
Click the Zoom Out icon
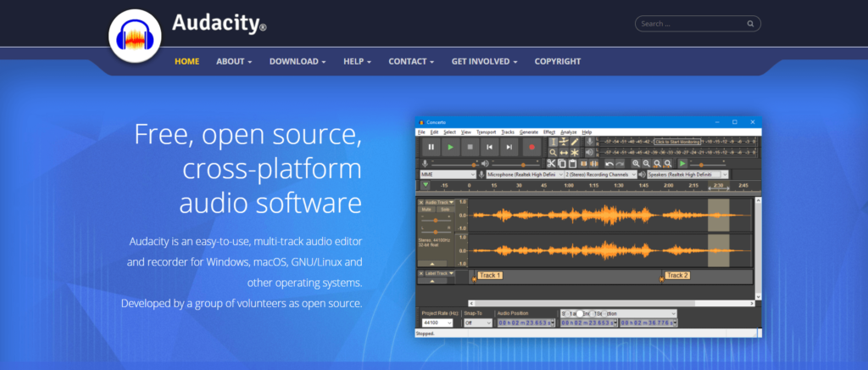[x=647, y=164]
